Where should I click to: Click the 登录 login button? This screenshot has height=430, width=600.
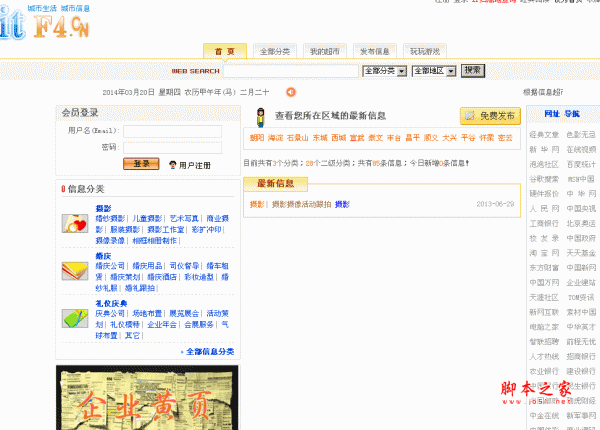coord(141,164)
